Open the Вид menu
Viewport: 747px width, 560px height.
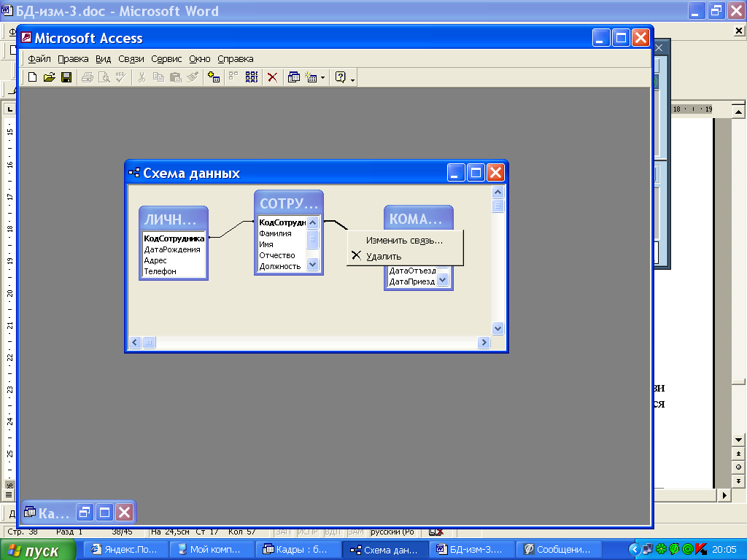pos(103,59)
